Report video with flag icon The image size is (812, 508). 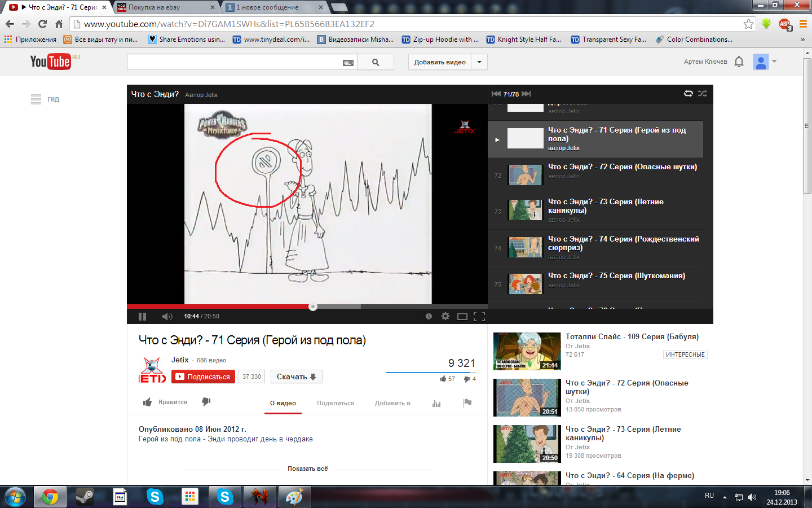pos(467,402)
